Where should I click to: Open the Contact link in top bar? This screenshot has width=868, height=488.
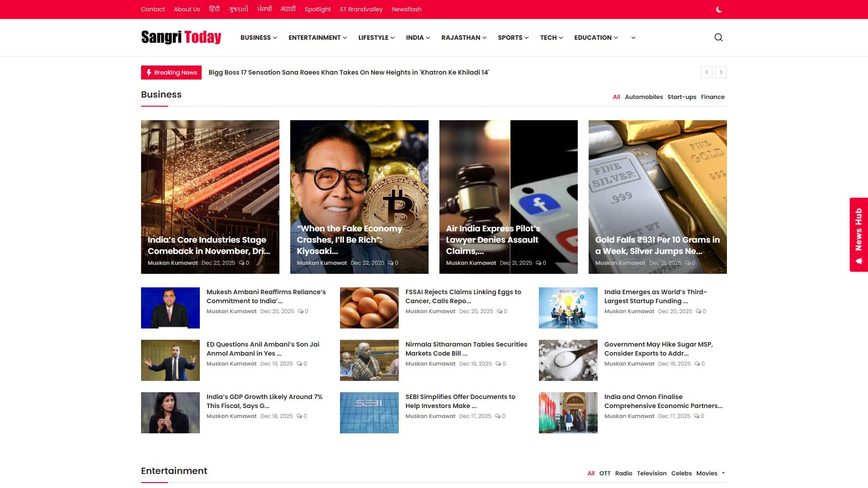pos(153,9)
